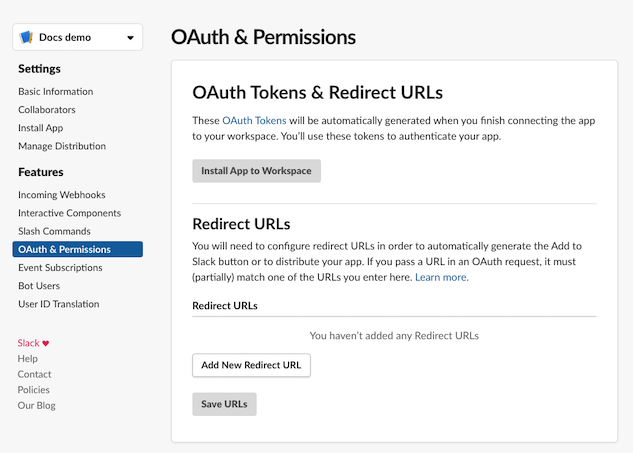
Task: Open Incoming Webhooks feature
Action: pos(62,195)
